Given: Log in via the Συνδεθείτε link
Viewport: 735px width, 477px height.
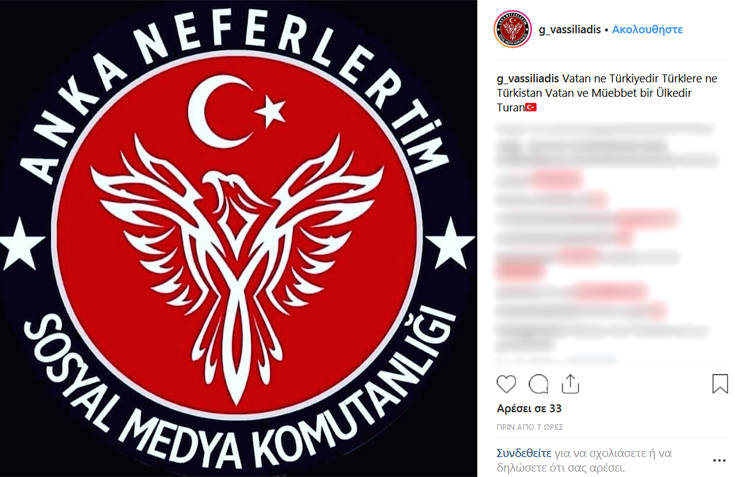Looking at the screenshot, I should point(524,453).
